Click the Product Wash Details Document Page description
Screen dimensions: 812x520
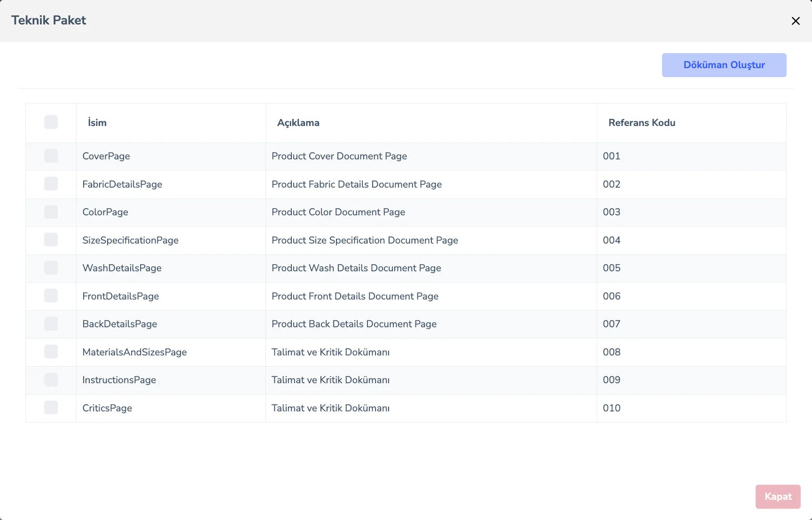(x=356, y=268)
